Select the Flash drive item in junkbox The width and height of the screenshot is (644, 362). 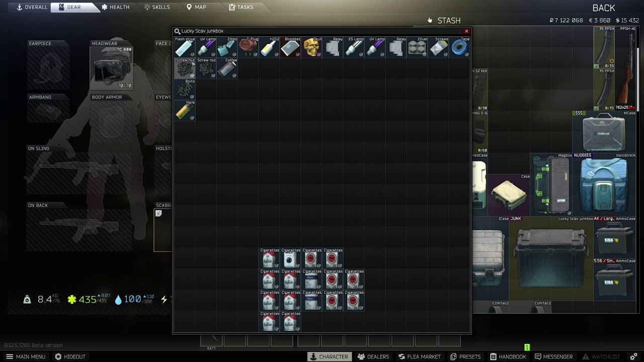click(185, 47)
